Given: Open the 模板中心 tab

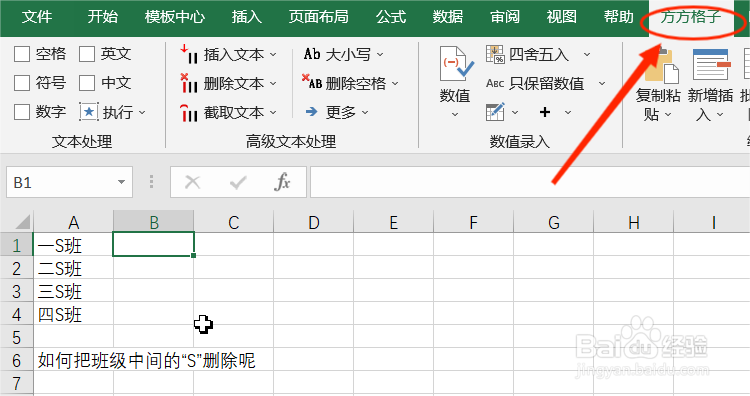Looking at the screenshot, I should (175, 17).
